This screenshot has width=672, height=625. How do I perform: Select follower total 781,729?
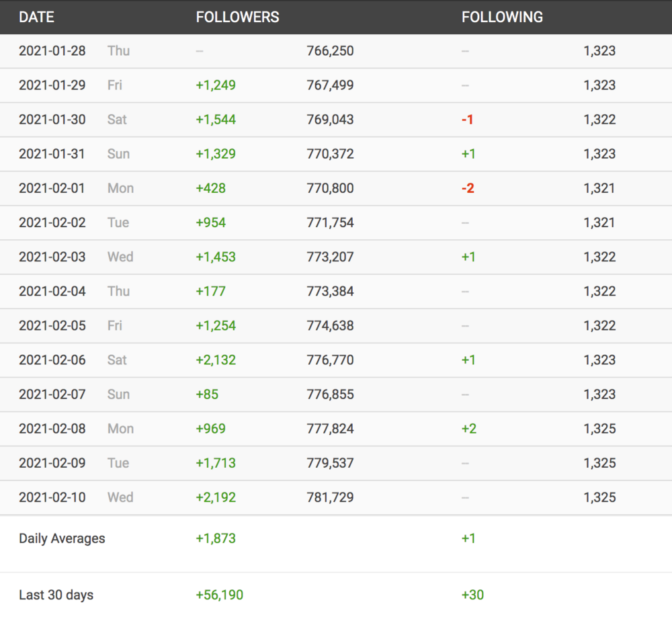click(x=330, y=497)
